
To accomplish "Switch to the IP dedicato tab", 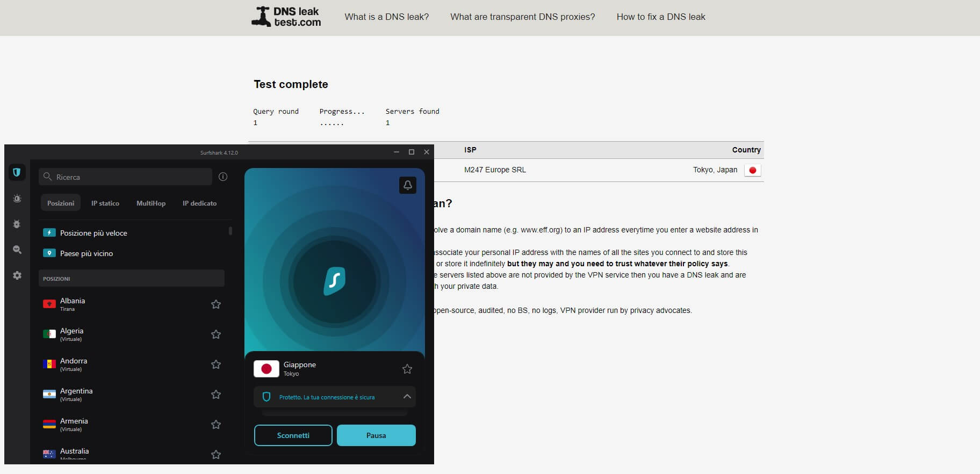I will pyautogui.click(x=199, y=203).
